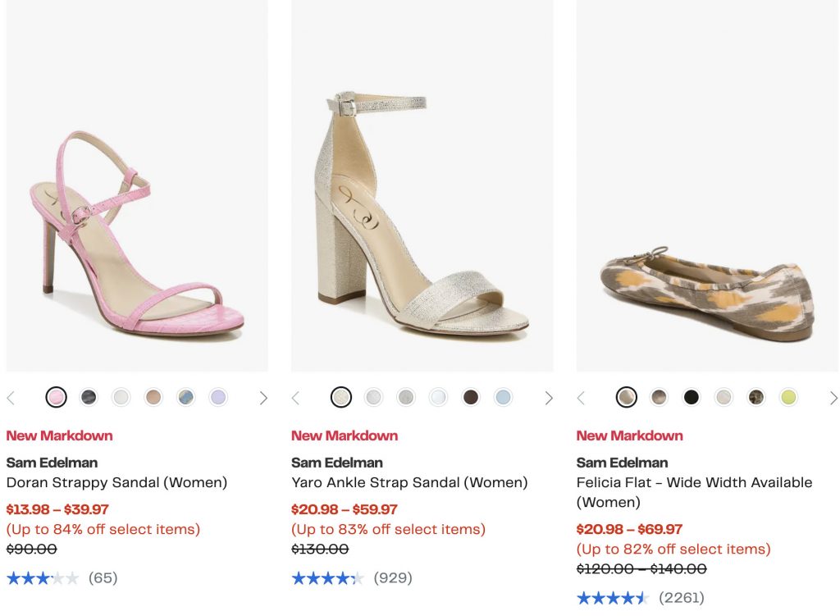840x616 pixels.
Task: Open Doran Strappy Sandal (Women) product link
Action: coord(116,482)
